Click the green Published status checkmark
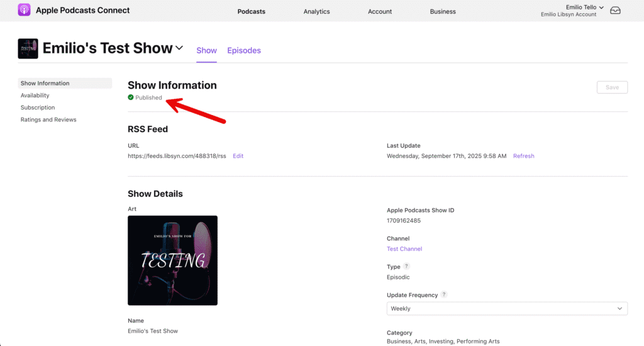The image size is (644, 346). (x=131, y=98)
